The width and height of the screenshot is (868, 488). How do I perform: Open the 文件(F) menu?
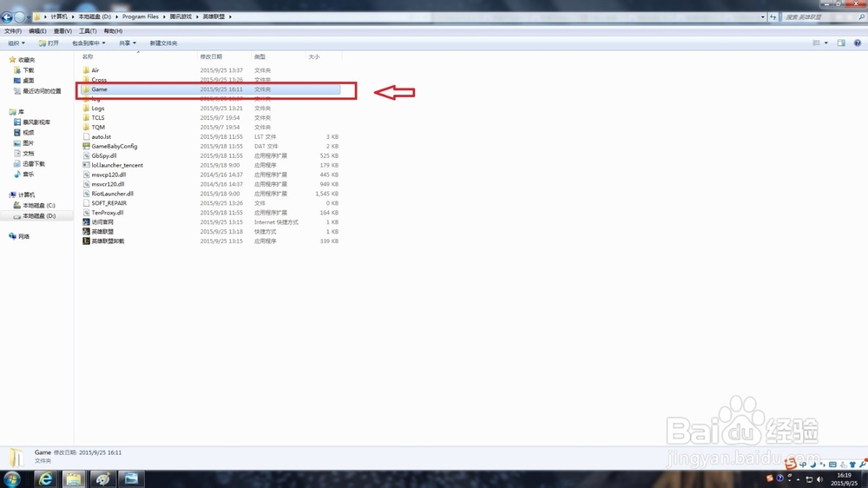point(13,31)
